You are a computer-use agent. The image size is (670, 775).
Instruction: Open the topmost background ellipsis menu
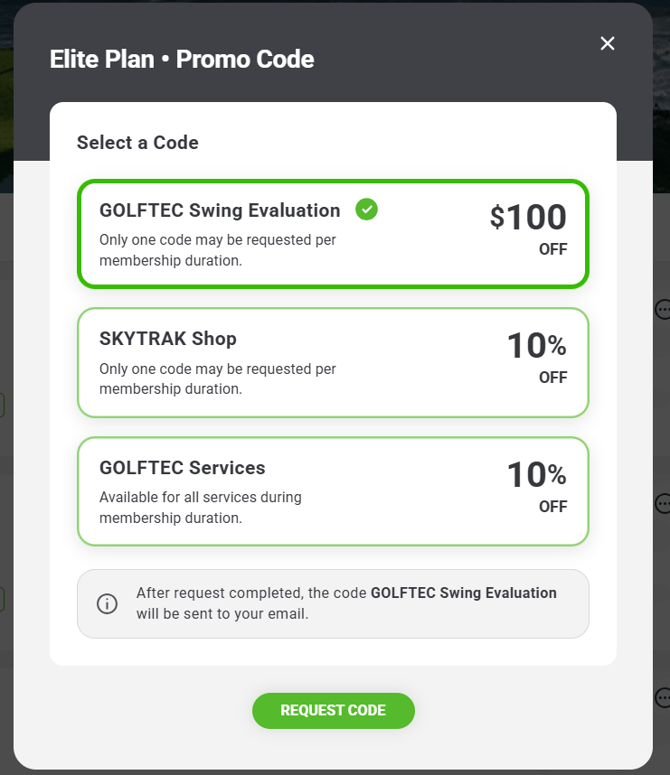point(663,310)
